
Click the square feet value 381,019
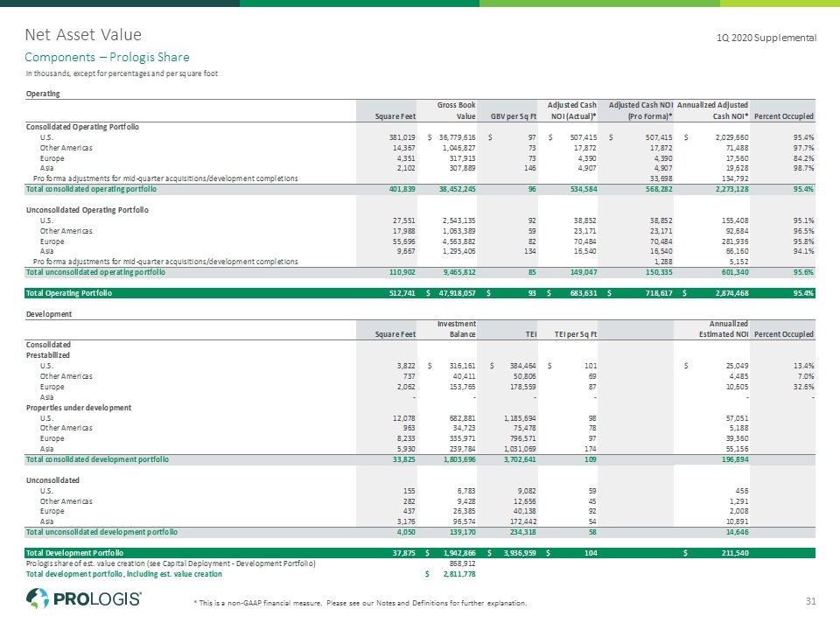coord(402,137)
